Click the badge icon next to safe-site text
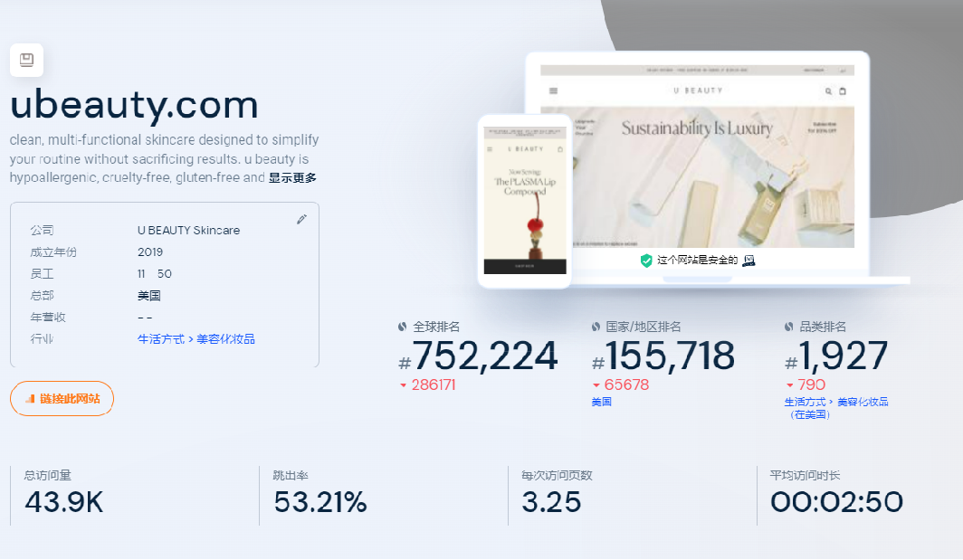The height and width of the screenshot is (560, 963). point(748,261)
